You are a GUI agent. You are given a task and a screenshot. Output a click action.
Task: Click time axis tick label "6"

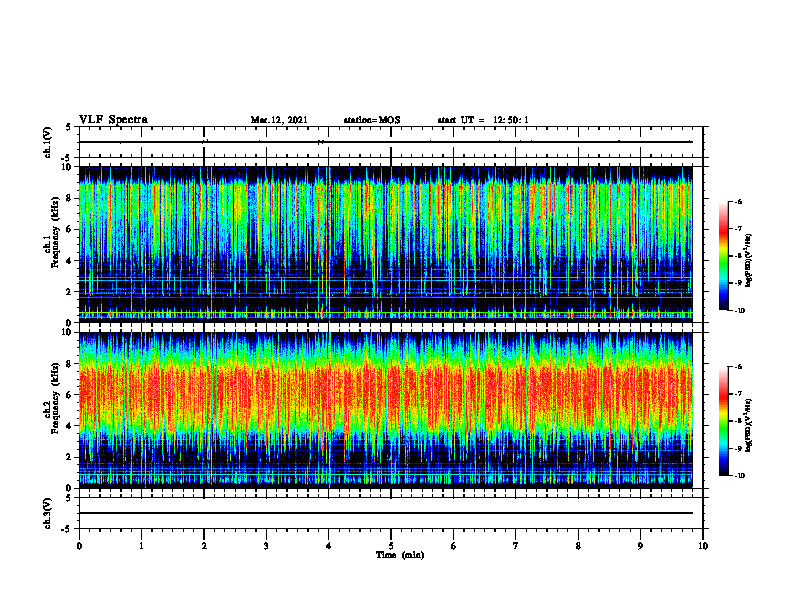(454, 546)
